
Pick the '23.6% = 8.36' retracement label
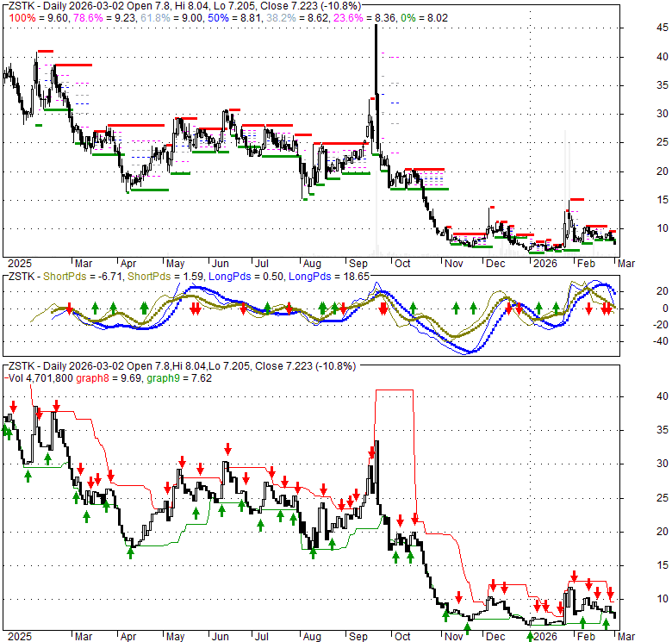pyautogui.click(x=364, y=18)
